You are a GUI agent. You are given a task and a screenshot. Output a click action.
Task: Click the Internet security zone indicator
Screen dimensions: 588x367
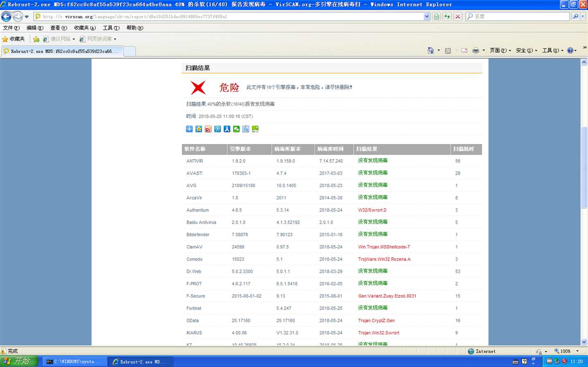482,351
